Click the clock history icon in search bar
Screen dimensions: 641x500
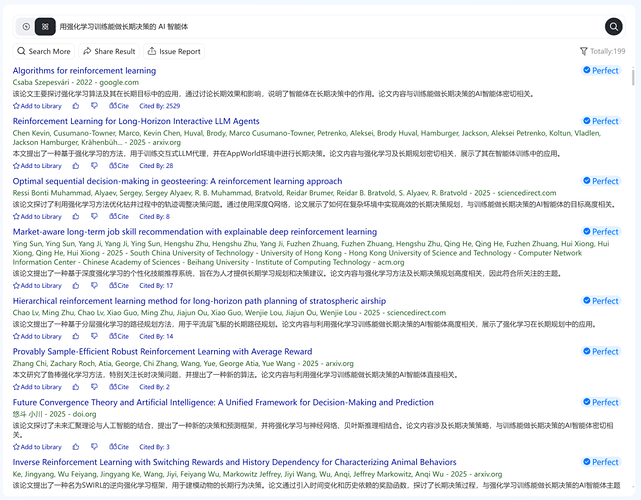[x=26, y=27]
